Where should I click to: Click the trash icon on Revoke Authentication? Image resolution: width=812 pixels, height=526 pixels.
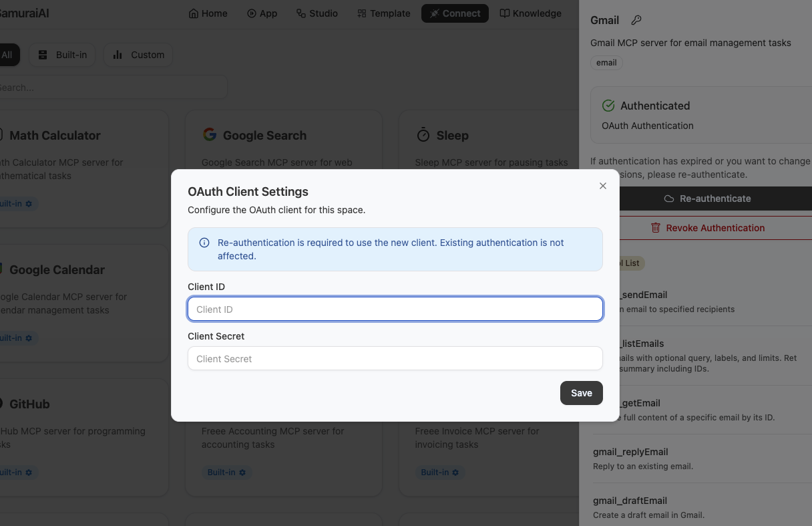(656, 228)
